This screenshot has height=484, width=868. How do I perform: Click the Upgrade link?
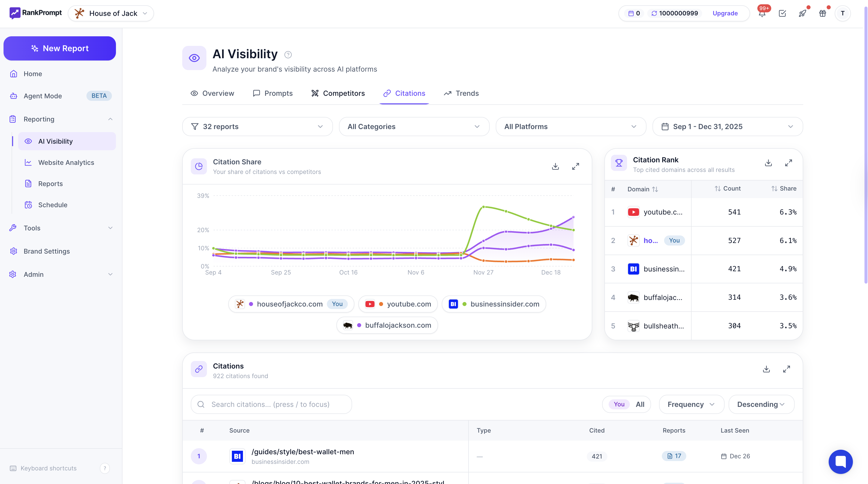725,13
